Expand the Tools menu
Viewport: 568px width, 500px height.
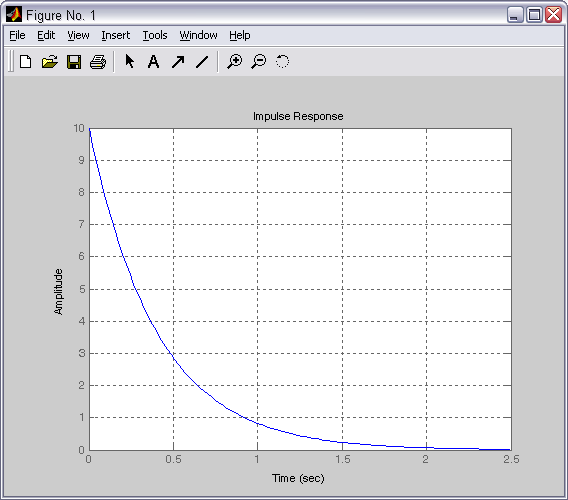(155, 35)
